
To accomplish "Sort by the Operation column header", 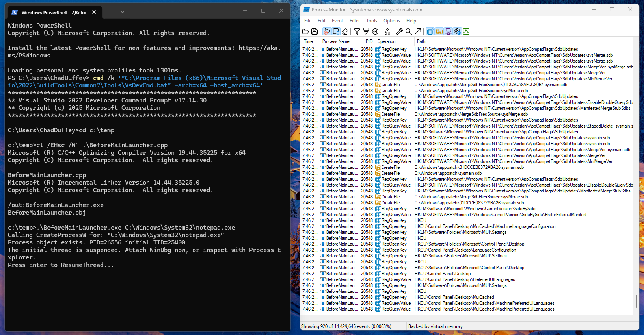I will [x=394, y=41].
